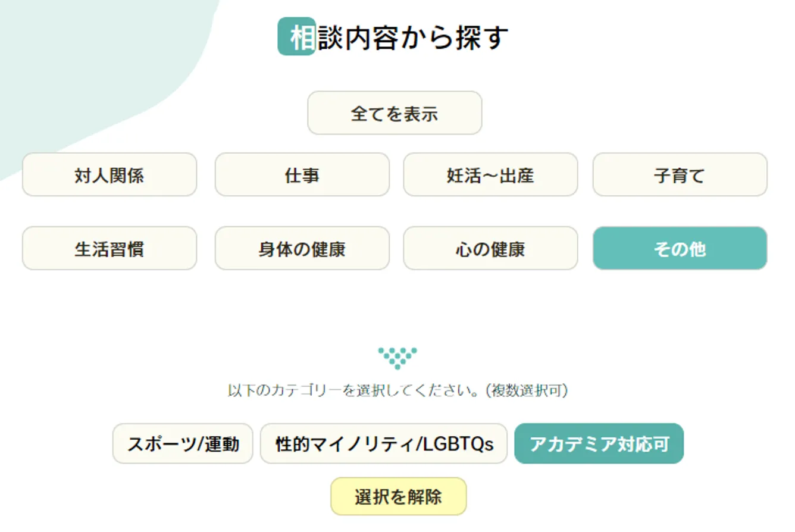The width and height of the screenshot is (795, 532).
Task: Click the 全てを表示 button
Action: (395, 113)
